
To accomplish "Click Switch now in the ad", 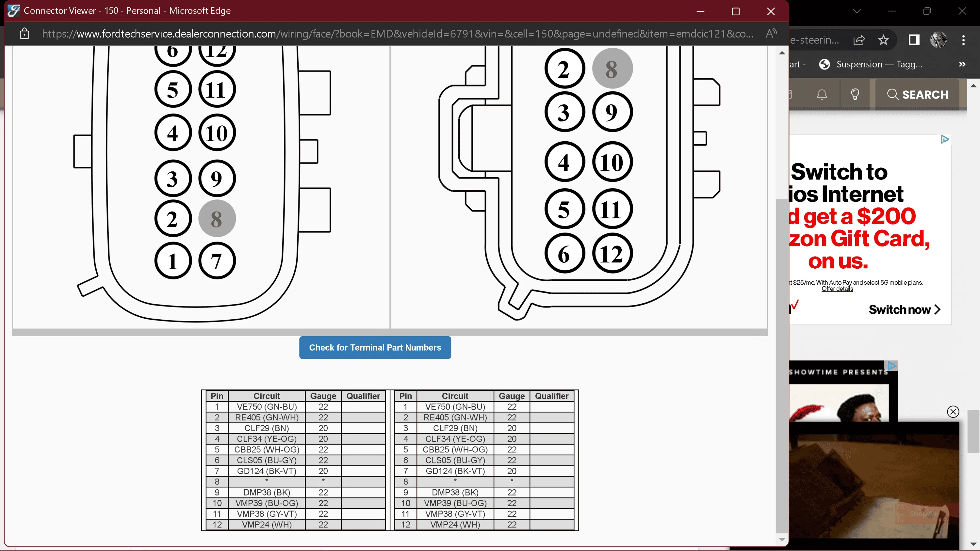I will (x=904, y=309).
